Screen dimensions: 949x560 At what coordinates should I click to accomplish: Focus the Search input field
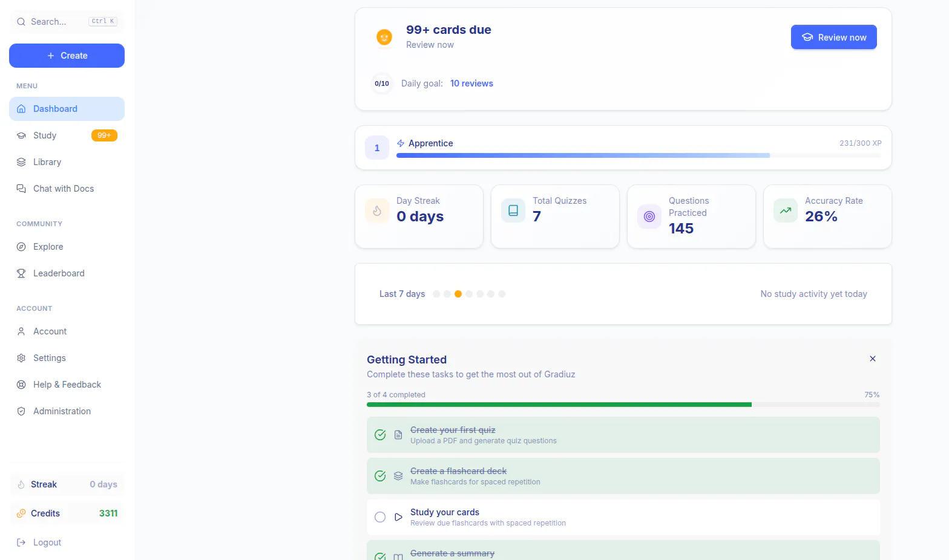(67, 22)
